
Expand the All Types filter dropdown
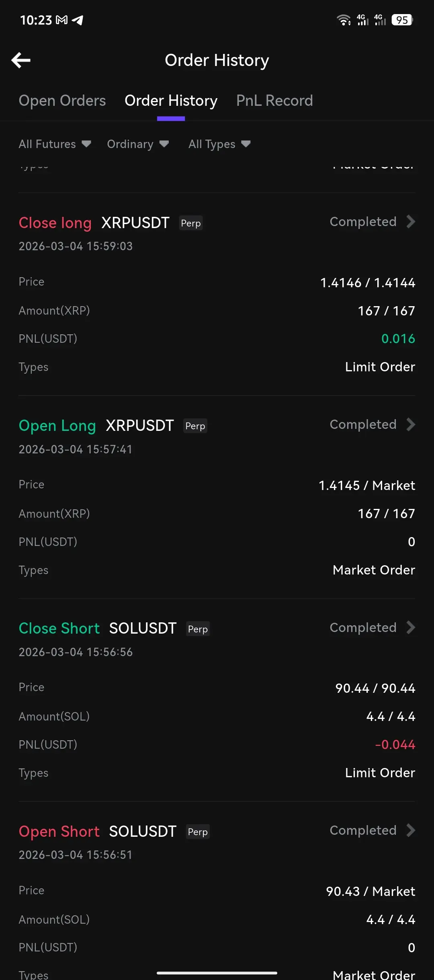pyautogui.click(x=219, y=144)
